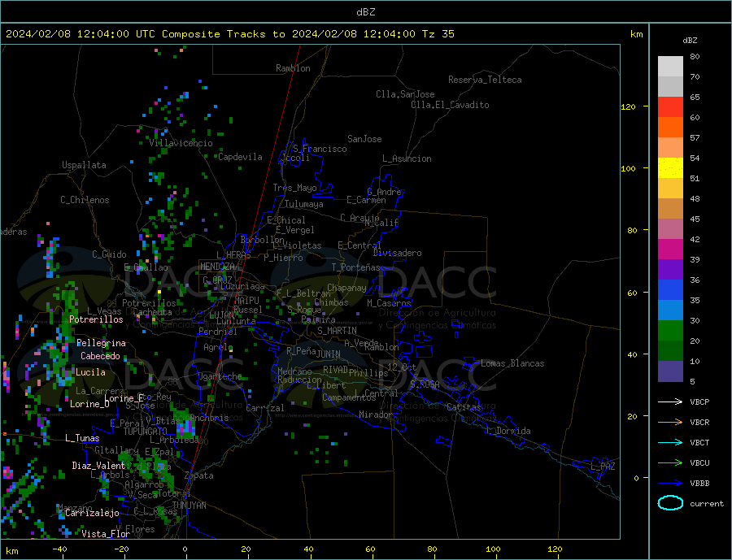
Task: Click the blue VBBB arrow legend icon
Action: [670, 483]
